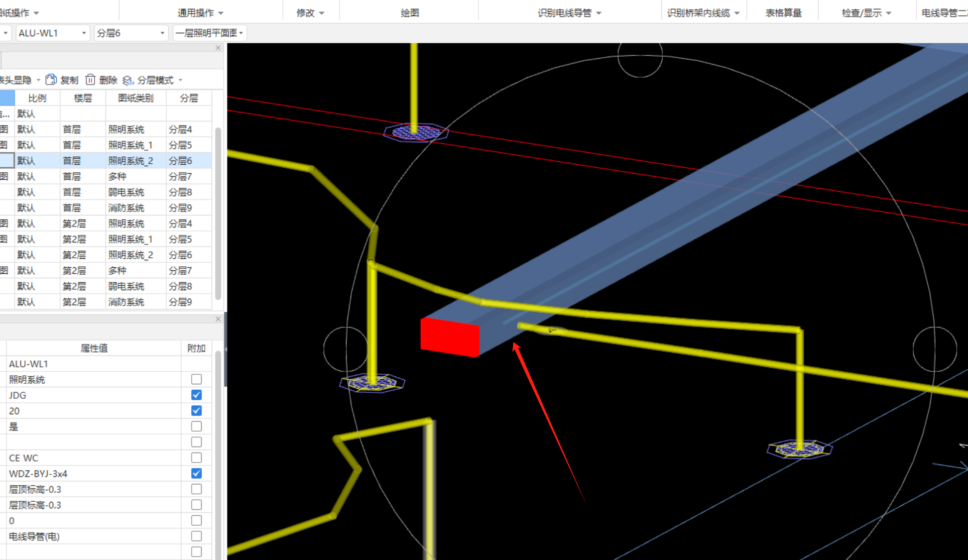Click the copy icon in table toolbar
The image size is (968, 560).
point(51,80)
